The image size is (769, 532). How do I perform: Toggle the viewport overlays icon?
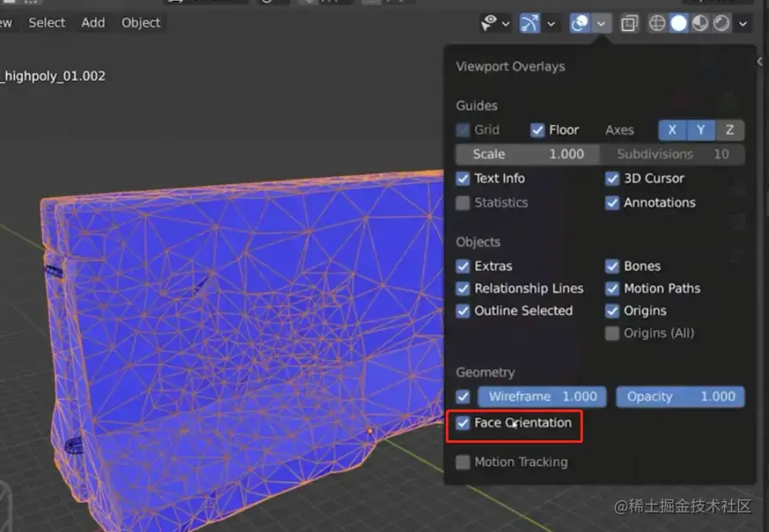pos(580,23)
